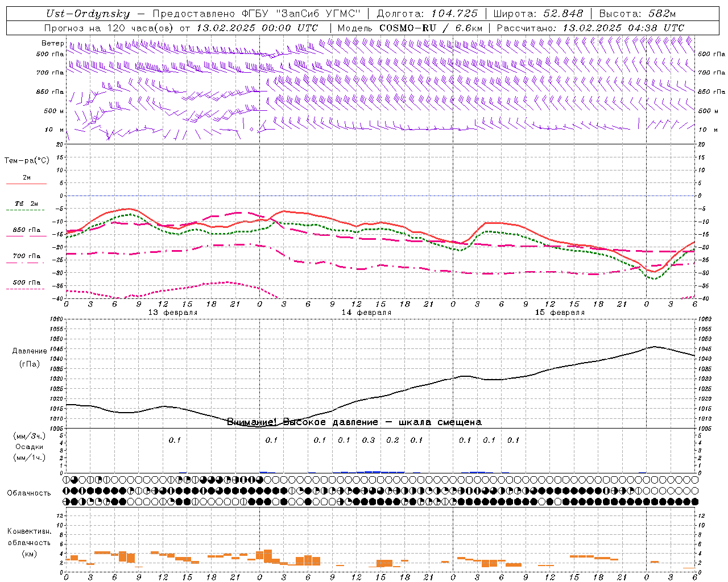
Task: Click the latitude value Широта: 52.848
Action: [x=538, y=14]
